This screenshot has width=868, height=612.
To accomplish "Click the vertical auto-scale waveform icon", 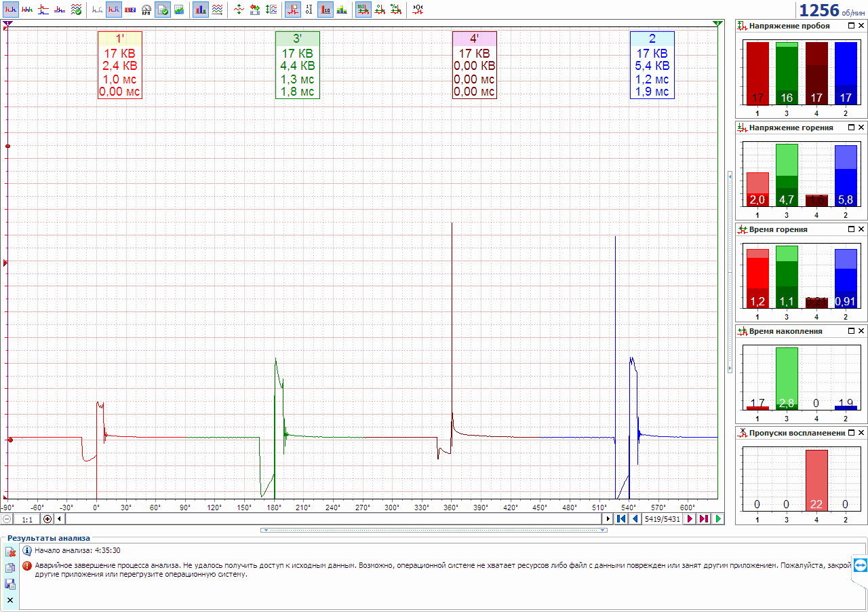I will pos(239,9).
